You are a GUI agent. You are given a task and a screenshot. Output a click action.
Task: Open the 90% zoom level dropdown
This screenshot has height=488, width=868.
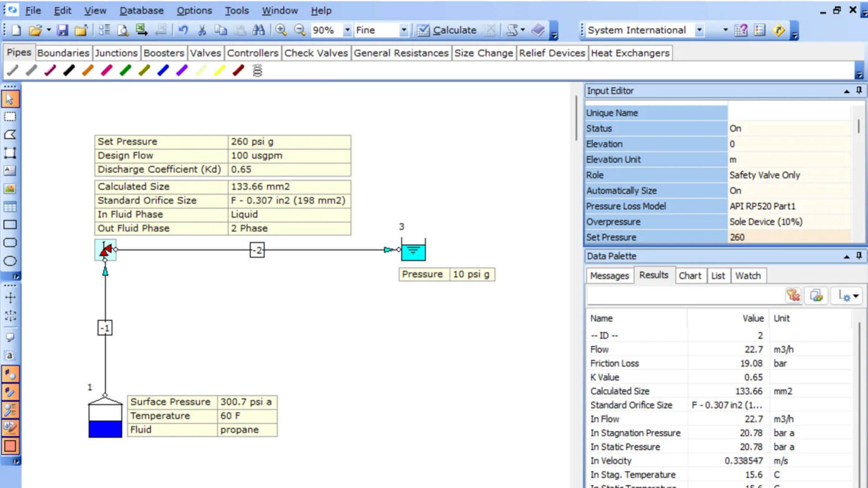pyautogui.click(x=347, y=30)
